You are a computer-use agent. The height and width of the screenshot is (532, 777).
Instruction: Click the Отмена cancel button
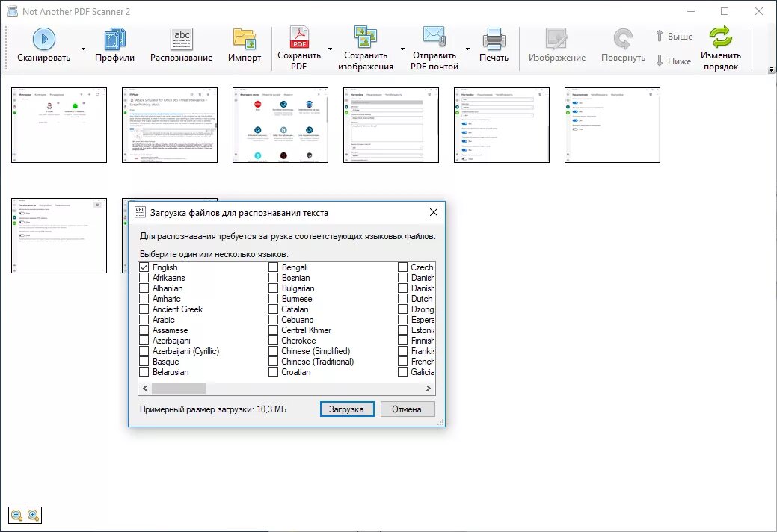point(408,409)
